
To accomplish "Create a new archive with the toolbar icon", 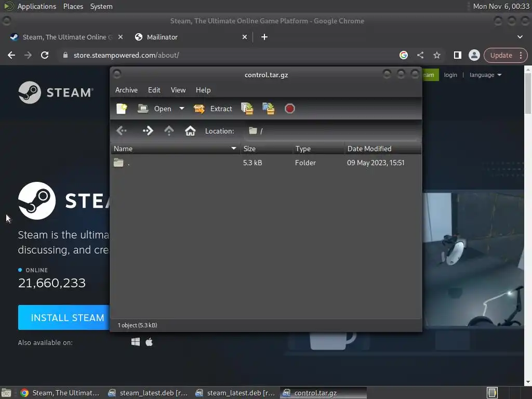I will click(122, 109).
